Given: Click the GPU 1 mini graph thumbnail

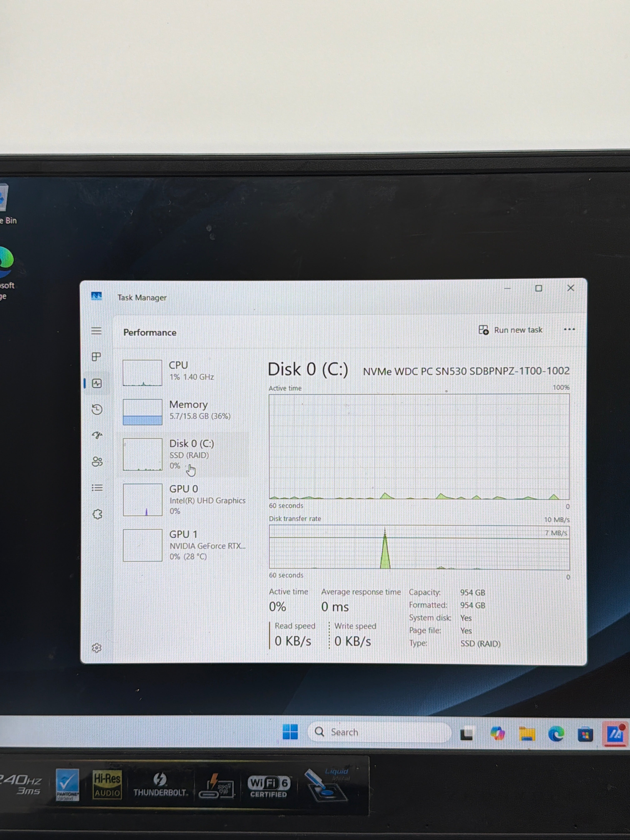Looking at the screenshot, I should point(143,545).
